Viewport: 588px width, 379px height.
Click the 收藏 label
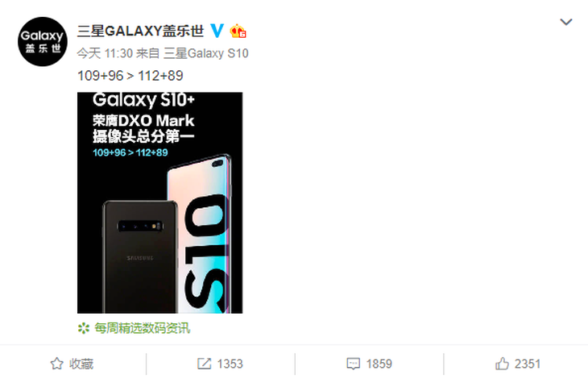click(x=81, y=364)
